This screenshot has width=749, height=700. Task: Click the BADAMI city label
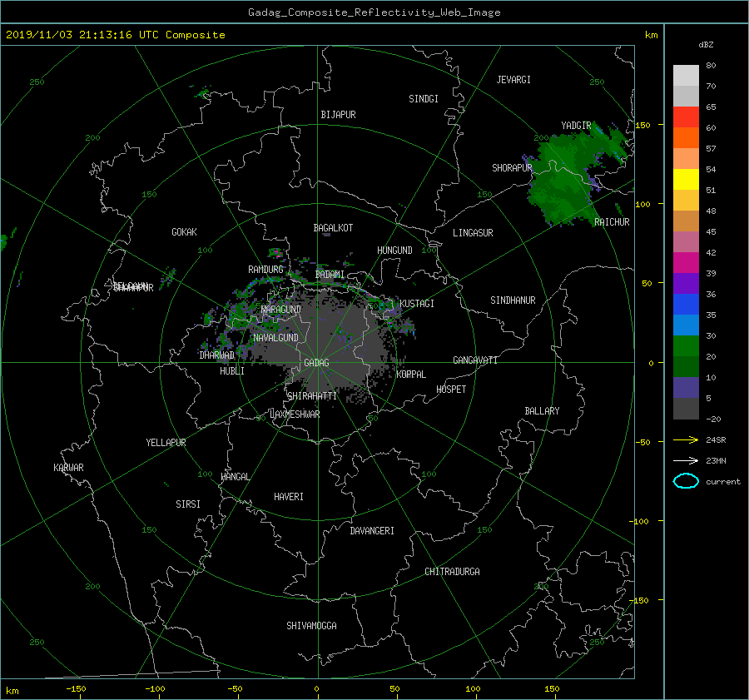click(330, 275)
